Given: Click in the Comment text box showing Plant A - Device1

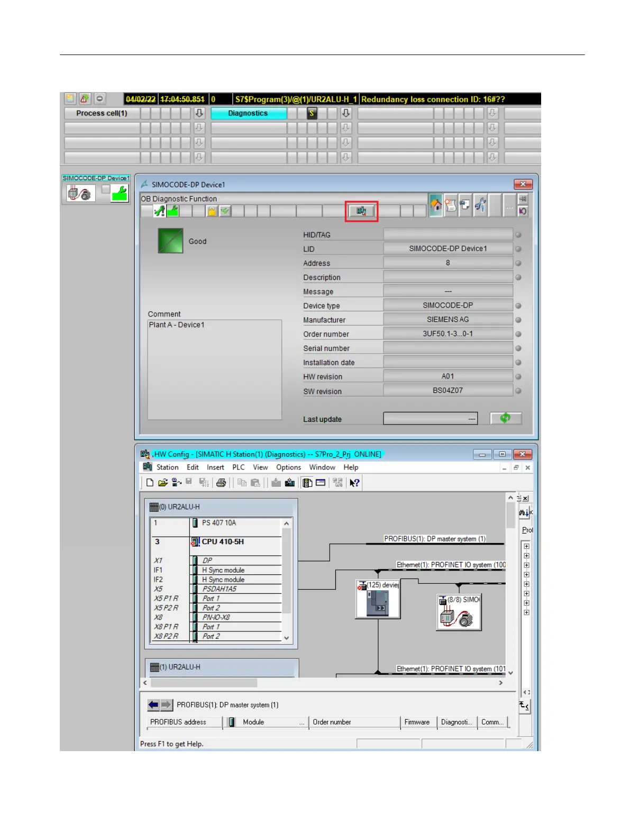Looking at the screenshot, I should pos(214,369).
